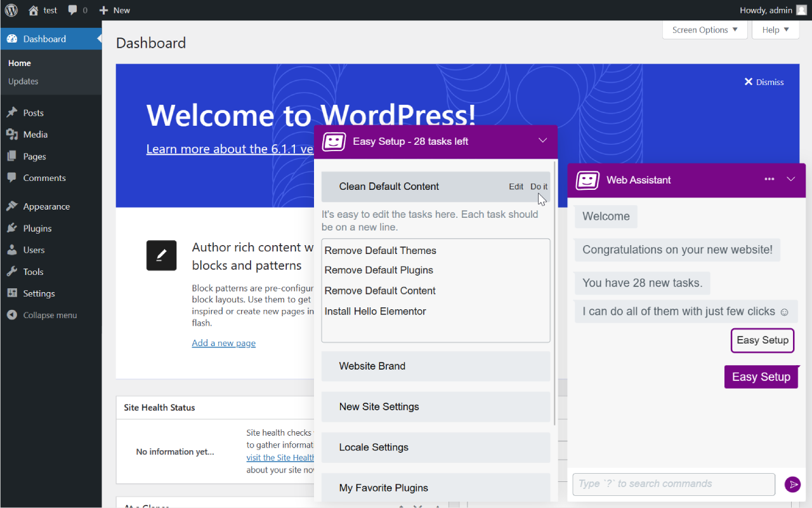This screenshot has width=812, height=508.
Task: Click the Easy Setup panel scrollbar
Action: [x=556, y=292]
